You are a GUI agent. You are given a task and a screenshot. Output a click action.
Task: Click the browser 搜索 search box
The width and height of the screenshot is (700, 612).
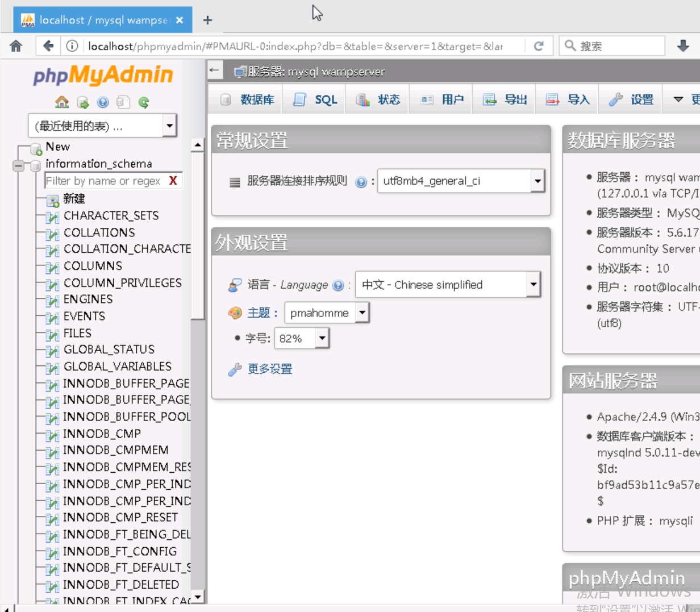(612, 46)
